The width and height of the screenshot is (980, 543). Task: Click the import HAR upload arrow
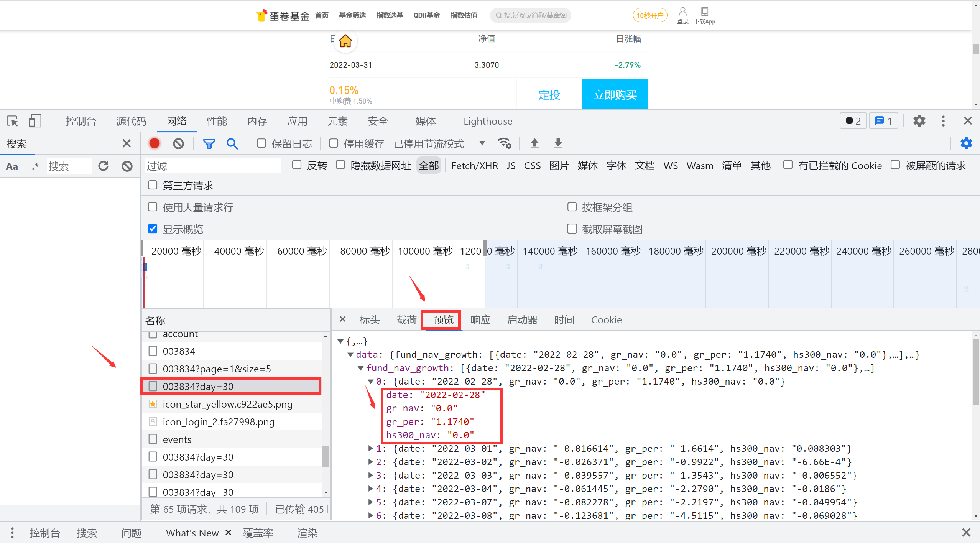pyautogui.click(x=534, y=143)
